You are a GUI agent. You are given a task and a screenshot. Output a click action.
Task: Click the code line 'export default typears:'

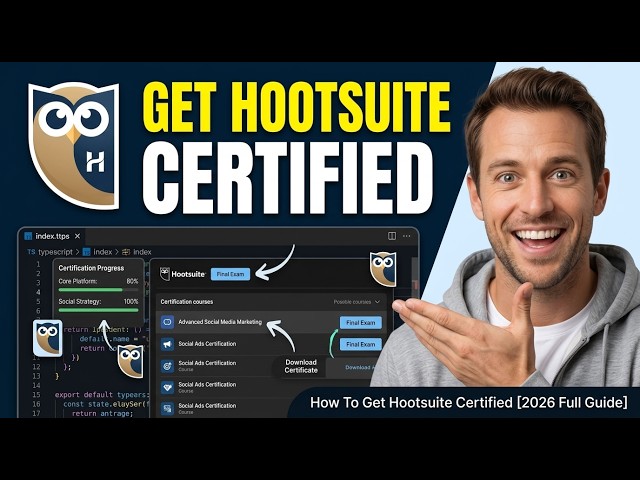point(100,395)
